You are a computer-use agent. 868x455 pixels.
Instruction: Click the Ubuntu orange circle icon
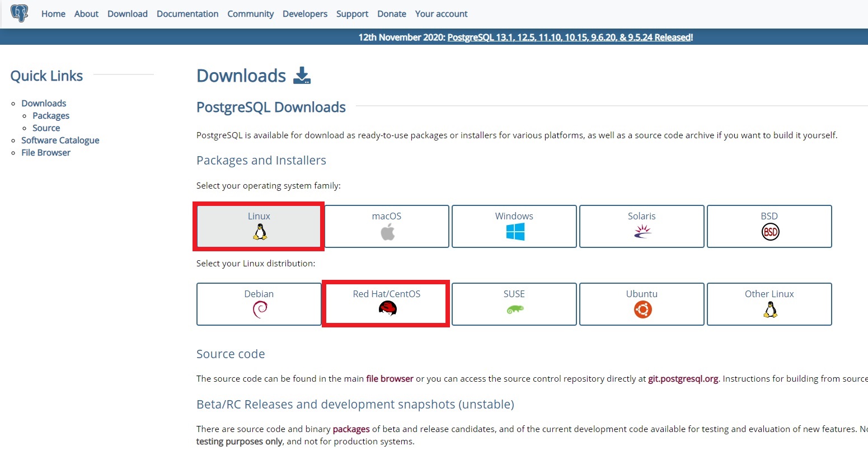pos(642,309)
